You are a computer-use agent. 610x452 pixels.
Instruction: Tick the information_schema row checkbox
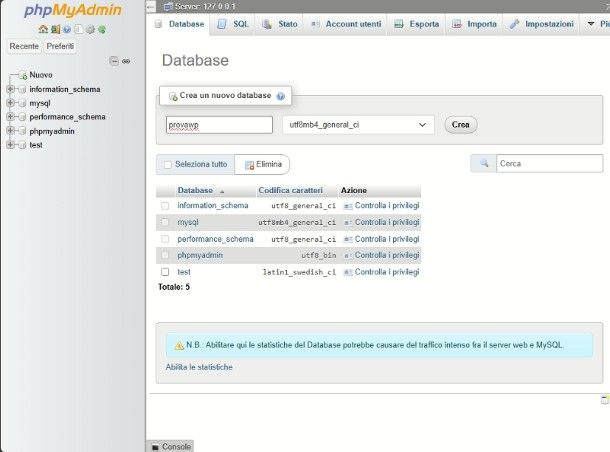click(165, 206)
